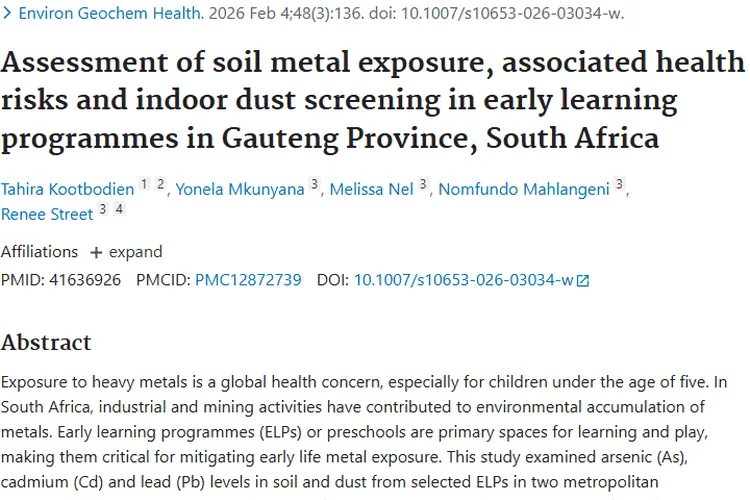This screenshot has height=500, width=750.
Task: Click affiliation 3 superscript after Nomfundo Mahlangeni
Action: coord(619,185)
